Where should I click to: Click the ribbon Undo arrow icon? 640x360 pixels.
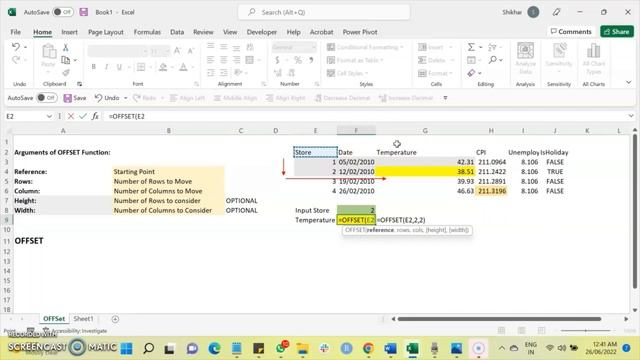(16, 47)
